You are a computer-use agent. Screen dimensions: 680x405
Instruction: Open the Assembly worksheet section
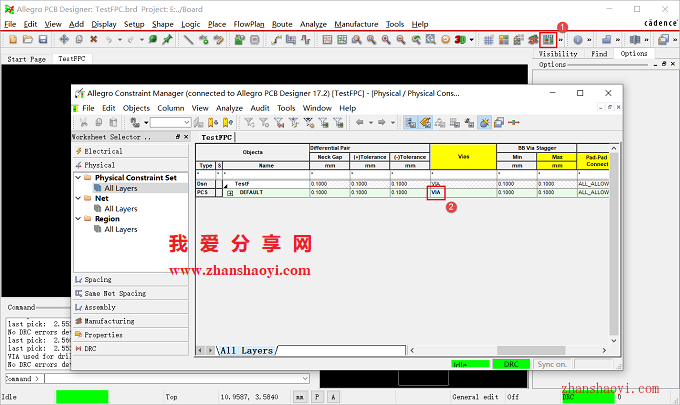(131, 307)
